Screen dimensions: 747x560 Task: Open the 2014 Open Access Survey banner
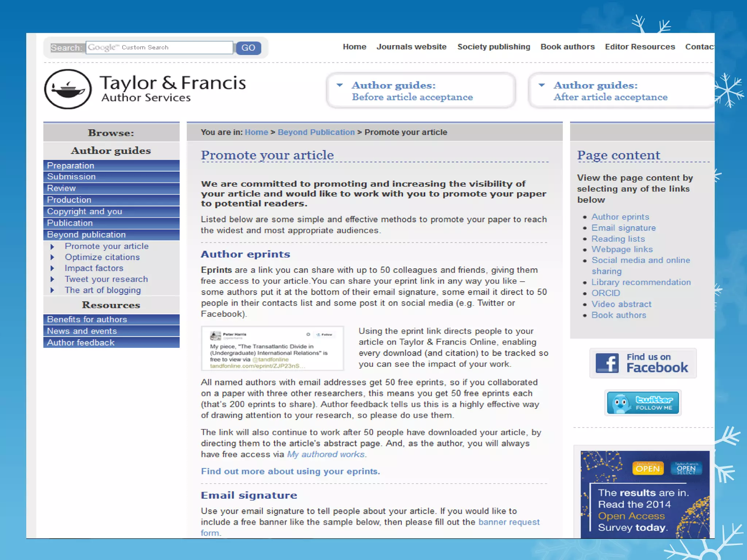coord(645,494)
